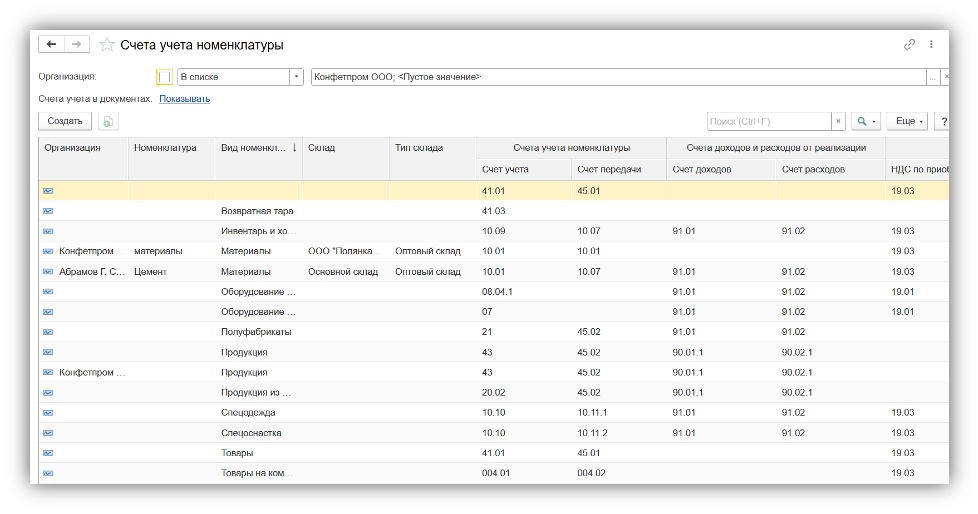Open the three-dot options menu at top right

pos(931,45)
